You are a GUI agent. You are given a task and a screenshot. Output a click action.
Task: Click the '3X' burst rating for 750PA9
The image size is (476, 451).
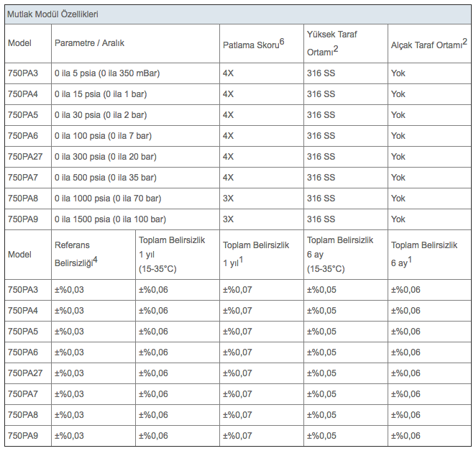[x=228, y=219]
